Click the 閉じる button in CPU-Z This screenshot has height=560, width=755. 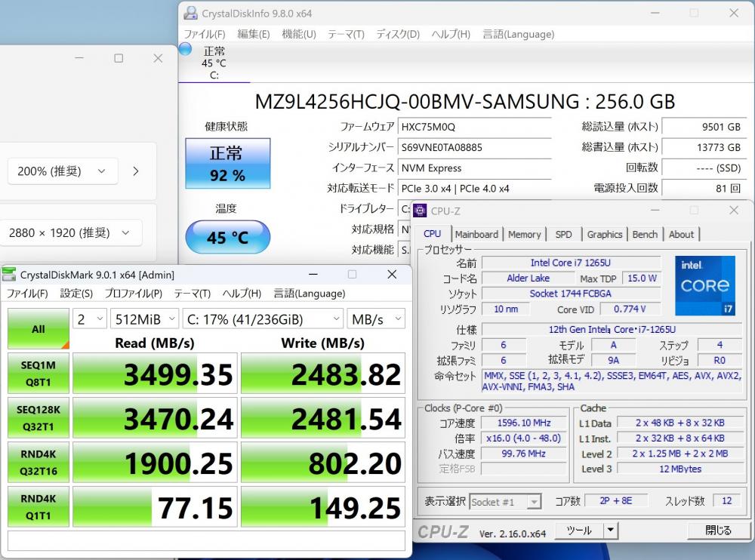(718, 530)
